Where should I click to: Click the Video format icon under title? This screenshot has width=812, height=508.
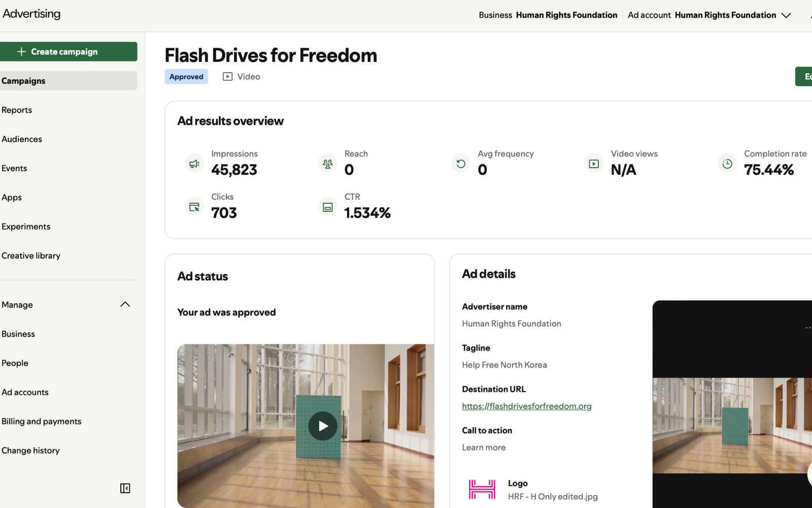[228, 76]
